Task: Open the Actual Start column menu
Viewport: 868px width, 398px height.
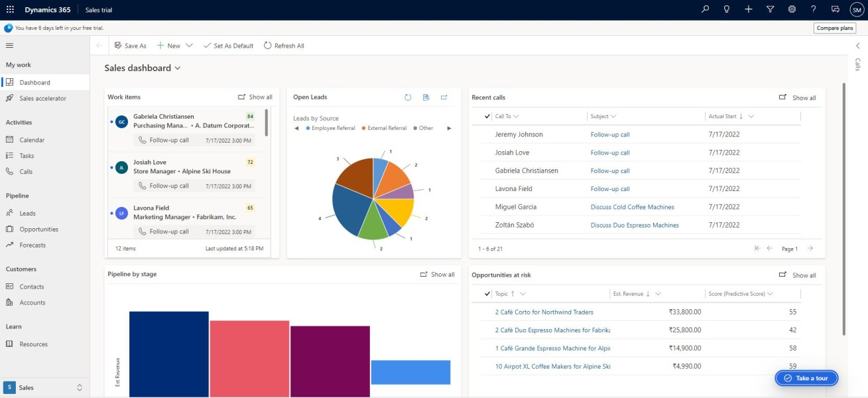Action: point(751,117)
